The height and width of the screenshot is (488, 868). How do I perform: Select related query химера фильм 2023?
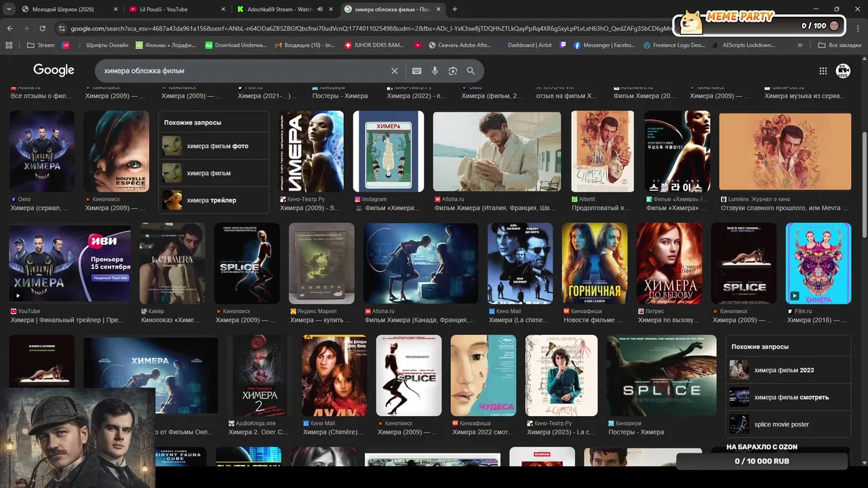pos(788,370)
